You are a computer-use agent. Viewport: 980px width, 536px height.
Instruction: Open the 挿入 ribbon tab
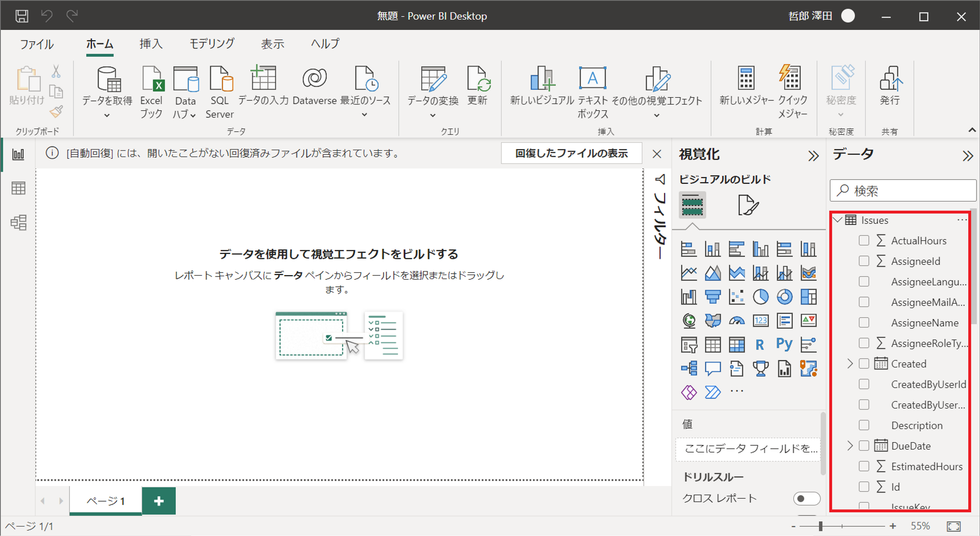tap(151, 44)
